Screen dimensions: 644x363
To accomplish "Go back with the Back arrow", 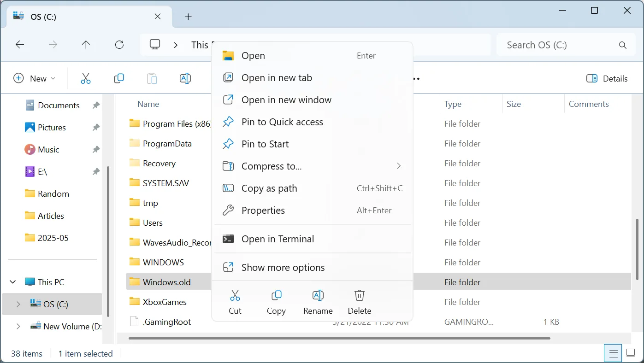I will [20, 45].
